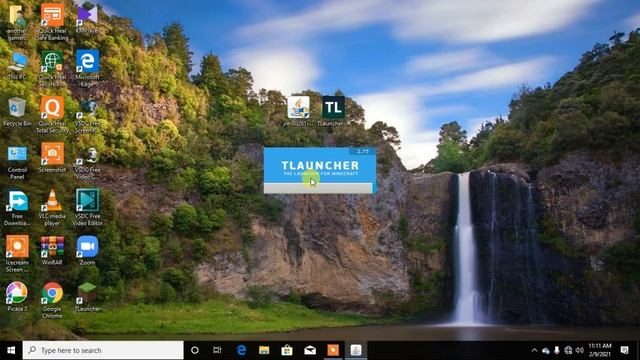Open the cloud sync tray icon
The image size is (640, 360).
click(x=546, y=350)
